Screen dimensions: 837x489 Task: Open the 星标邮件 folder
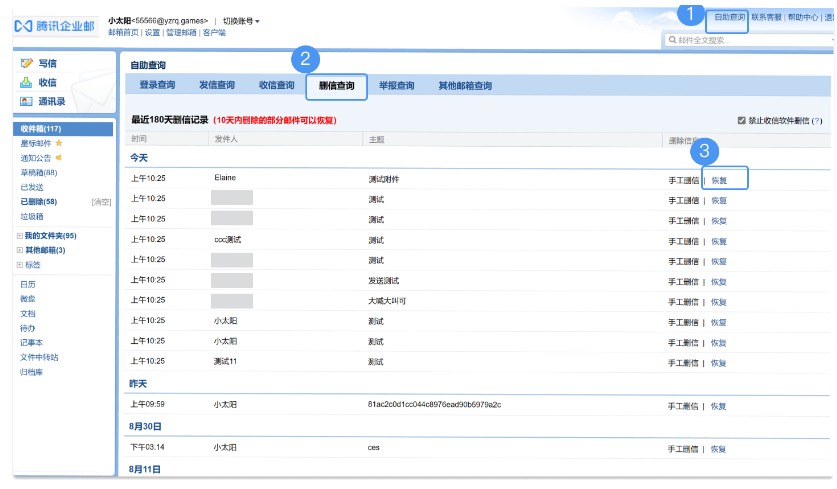36,143
